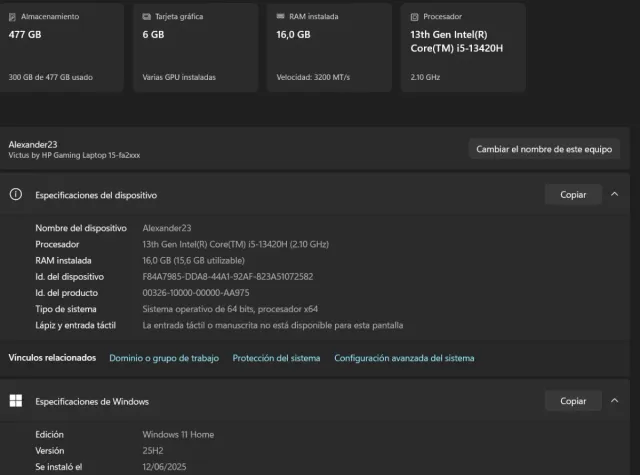
Task: Click Cambiar el nombre de este equipo
Action: (x=544, y=149)
